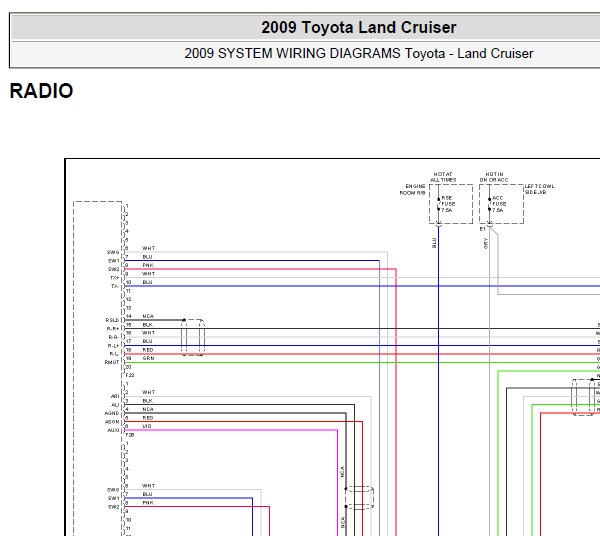The height and width of the screenshot is (536, 600).
Task: Click the "RED" label on the R-L- wire
Action: (x=148, y=350)
